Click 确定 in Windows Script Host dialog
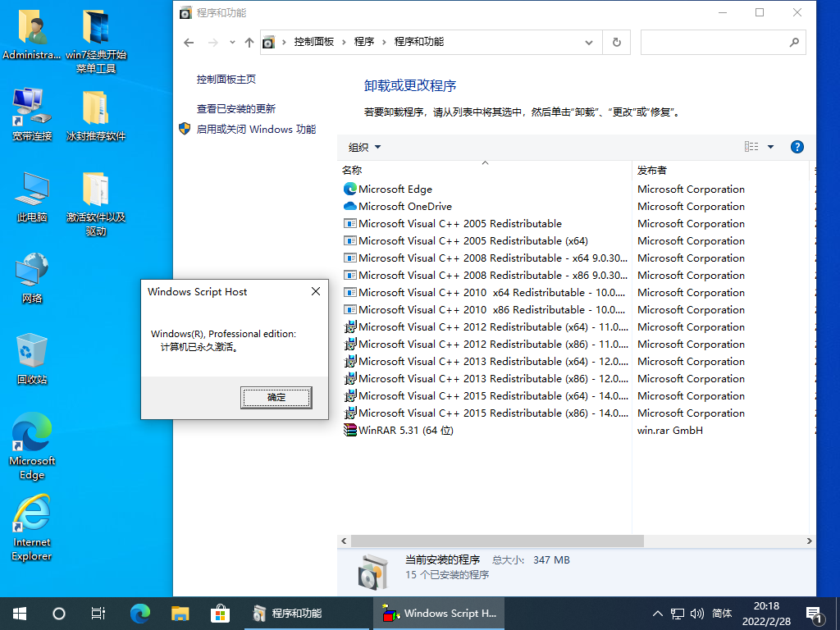 [276, 398]
